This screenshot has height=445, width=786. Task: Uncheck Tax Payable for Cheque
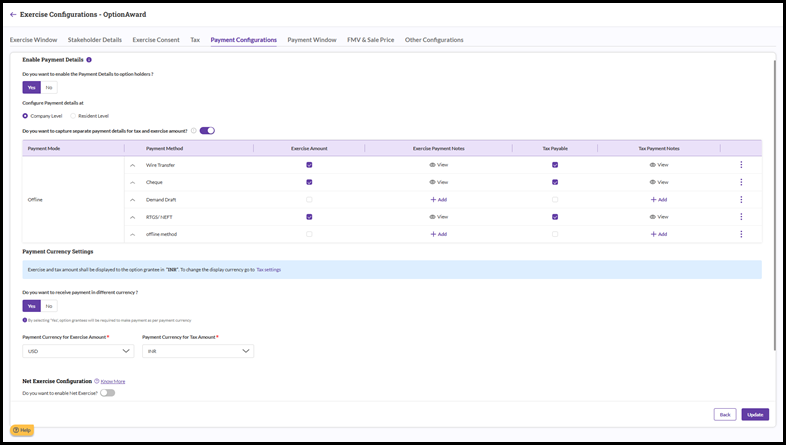point(555,182)
